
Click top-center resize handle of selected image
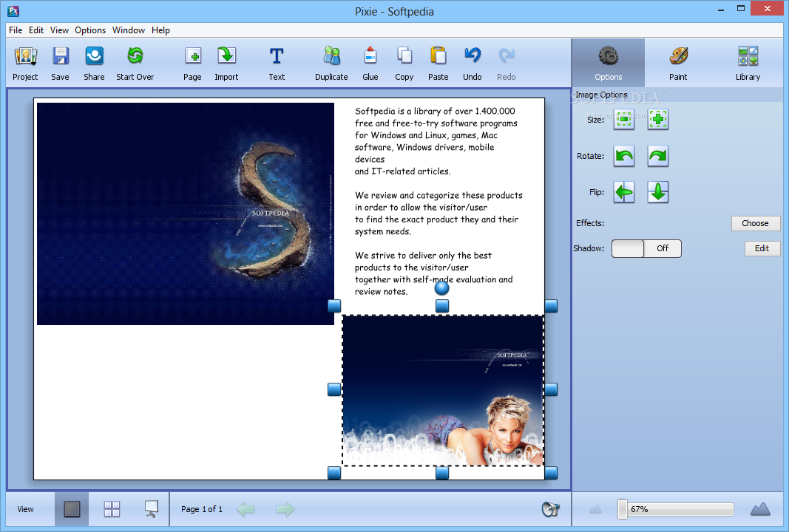(441, 306)
